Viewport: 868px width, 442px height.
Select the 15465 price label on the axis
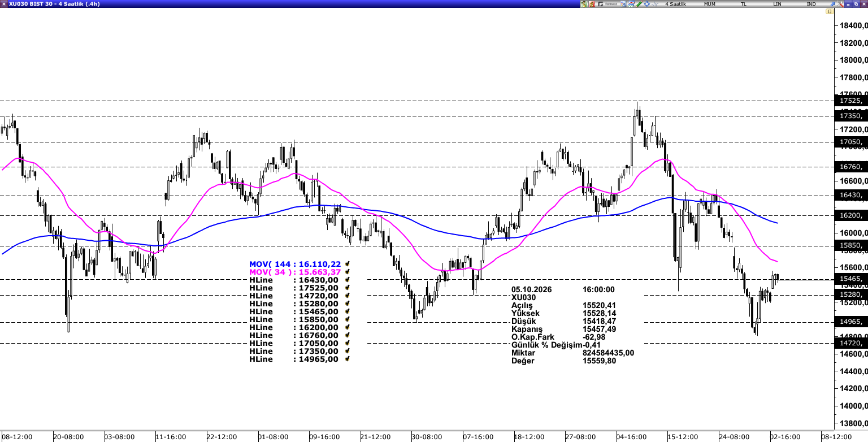click(852, 279)
